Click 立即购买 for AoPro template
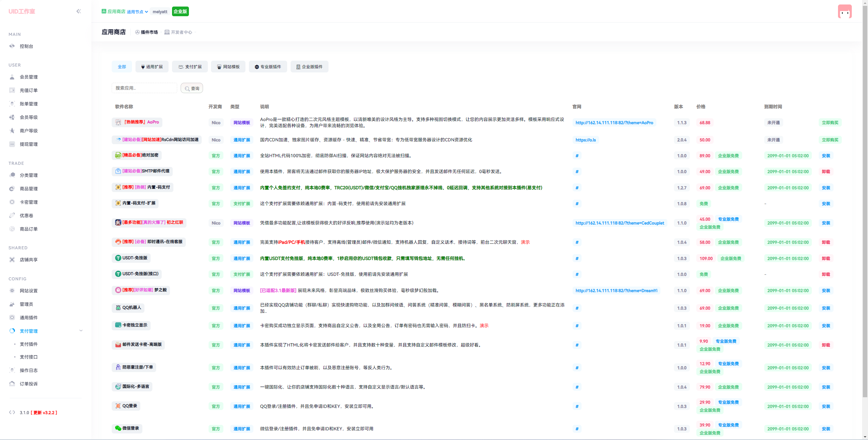The image size is (868, 440). coord(830,123)
